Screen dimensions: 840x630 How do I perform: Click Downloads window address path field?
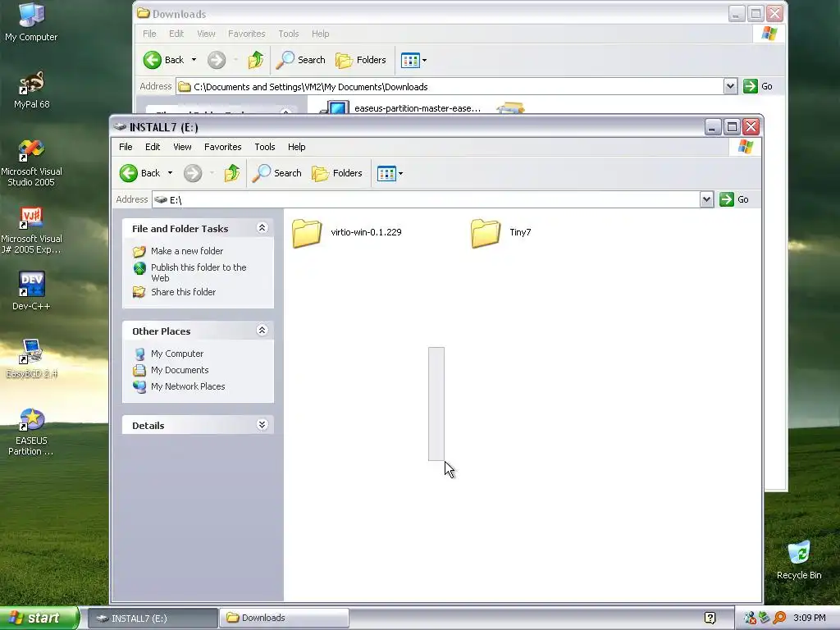click(x=450, y=86)
